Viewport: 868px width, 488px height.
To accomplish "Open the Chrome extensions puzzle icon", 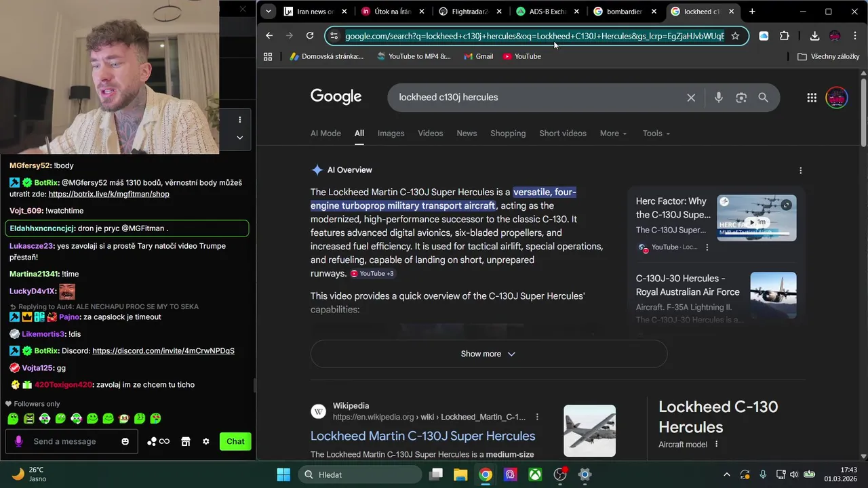I will coord(785,36).
